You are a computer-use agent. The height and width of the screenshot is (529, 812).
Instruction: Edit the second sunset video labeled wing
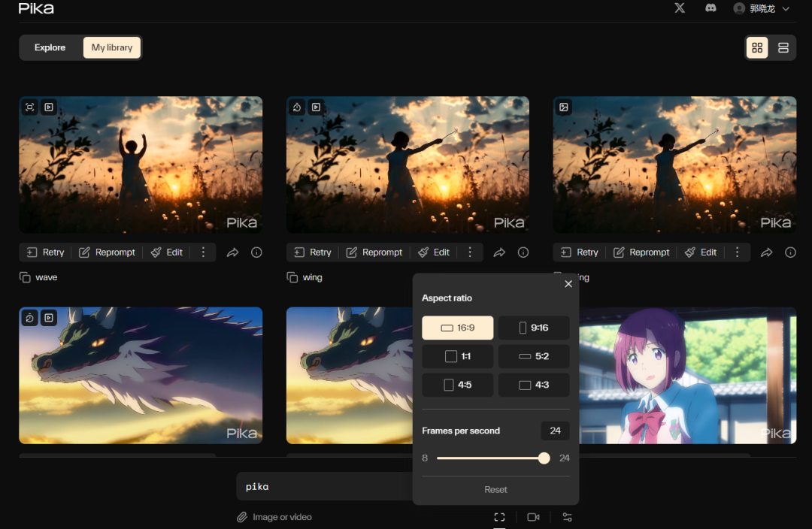point(434,252)
